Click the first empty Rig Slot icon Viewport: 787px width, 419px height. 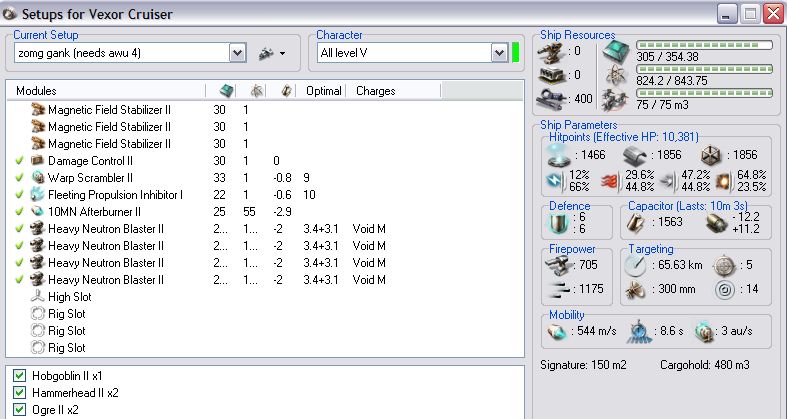coord(38,314)
